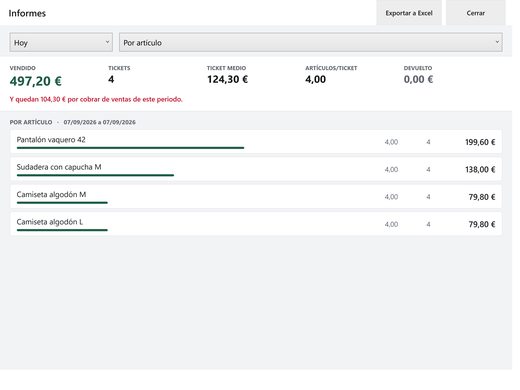Click the ARTÍCULOS/TICKET label
The width and height of the screenshot is (520, 390).
click(331, 68)
